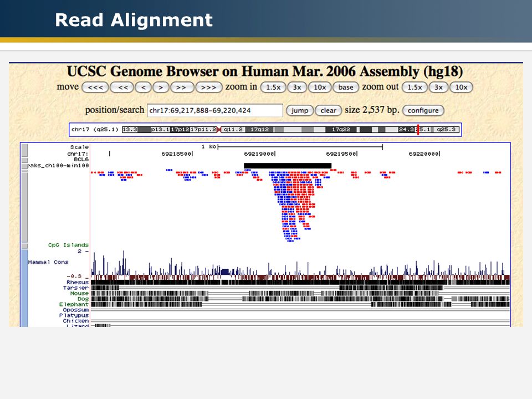This screenshot has width=532, height=399.
Task: Click the size 2,537 bp. text
Action: [372, 110]
